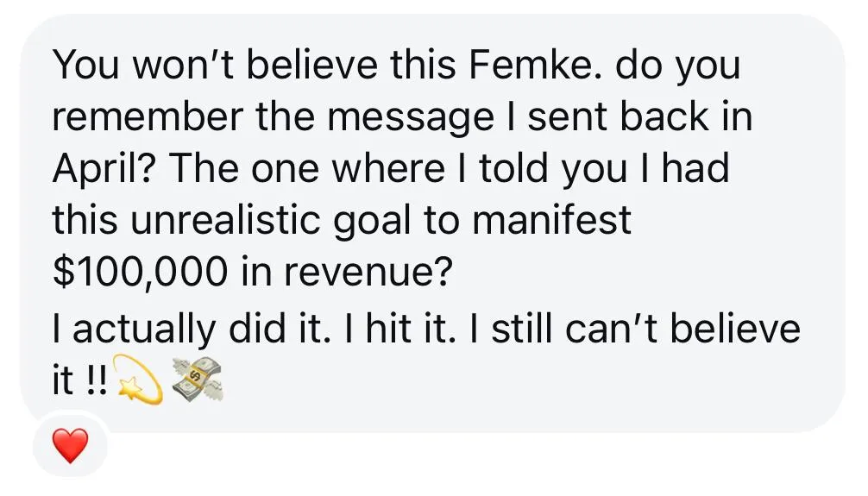Click the red heart reaction
This screenshot has width=868, height=496.
[x=70, y=445]
